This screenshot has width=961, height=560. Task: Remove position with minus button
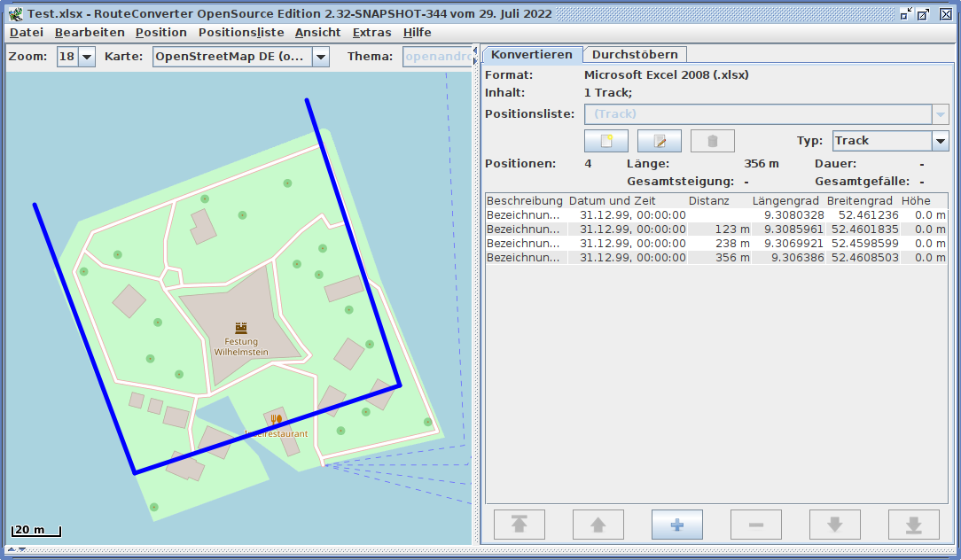[x=756, y=525]
